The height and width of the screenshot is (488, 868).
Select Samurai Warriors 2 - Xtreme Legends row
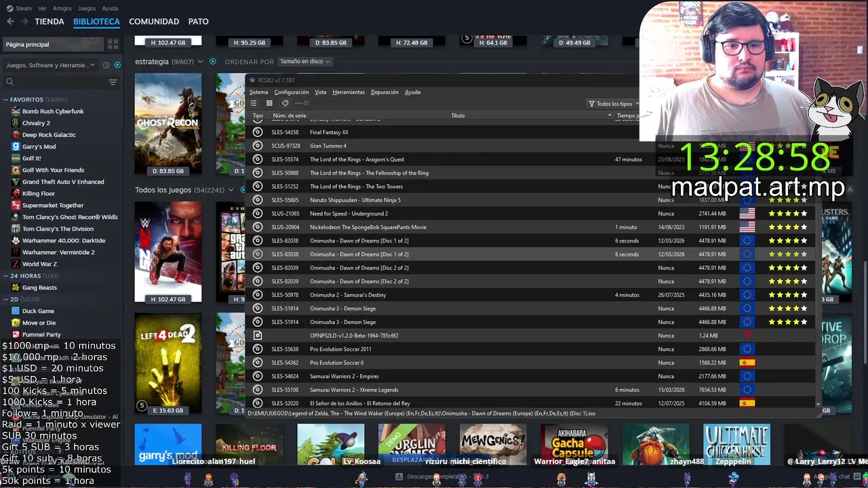[x=531, y=390]
